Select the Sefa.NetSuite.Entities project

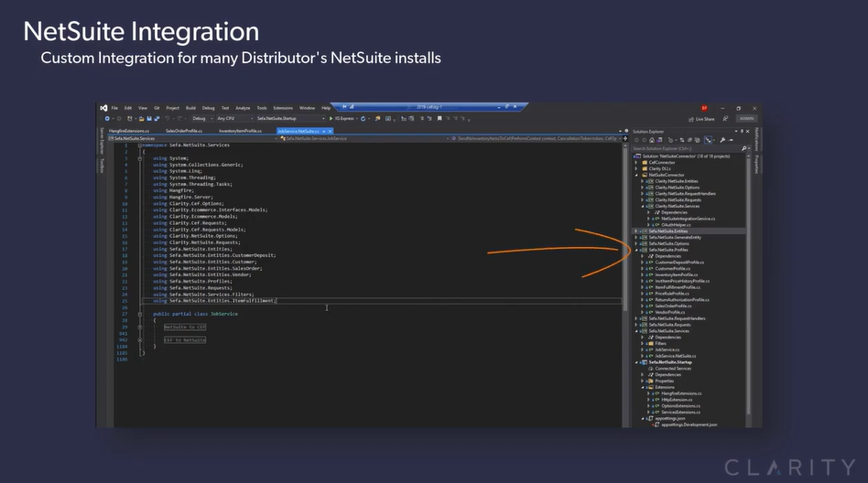(668, 231)
